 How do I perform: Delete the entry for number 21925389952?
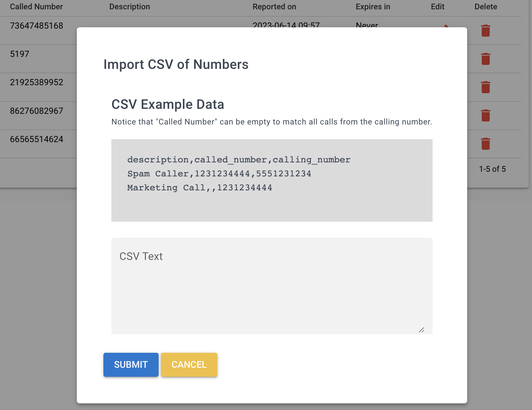[485, 87]
